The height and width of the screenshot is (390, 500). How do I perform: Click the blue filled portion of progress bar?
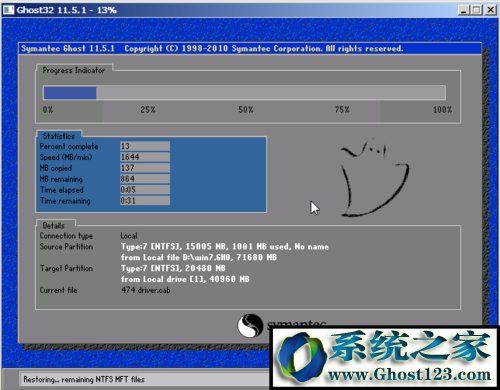(70, 93)
